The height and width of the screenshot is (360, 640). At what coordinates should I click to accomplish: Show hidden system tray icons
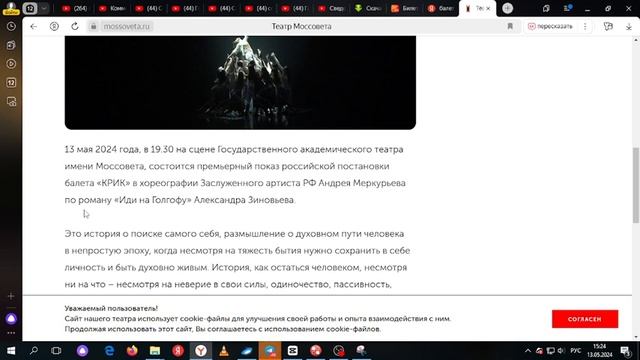click(528, 351)
